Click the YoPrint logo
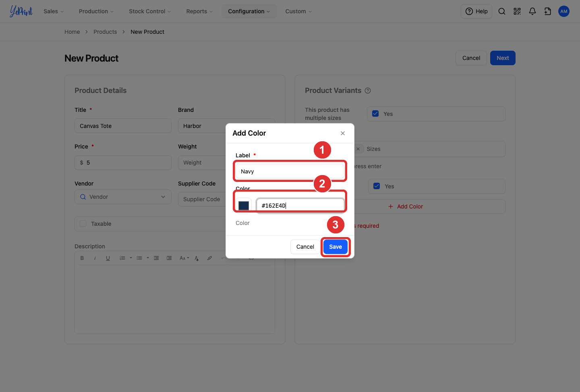Viewport: 580px width, 392px height. click(x=21, y=11)
